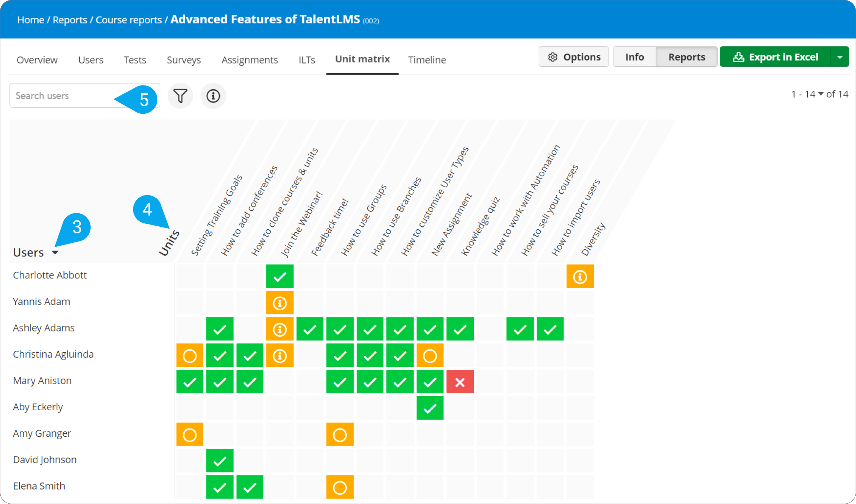856x504 pixels.
Task: Click David Johnson's How to add conferences checkmark
Action: point(220,461)
